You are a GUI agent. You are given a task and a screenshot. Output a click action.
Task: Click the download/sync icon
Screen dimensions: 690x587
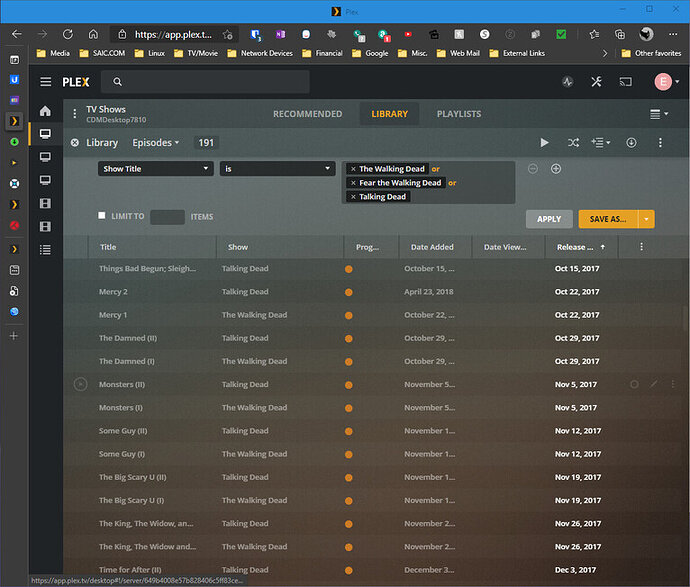point(631,143)
